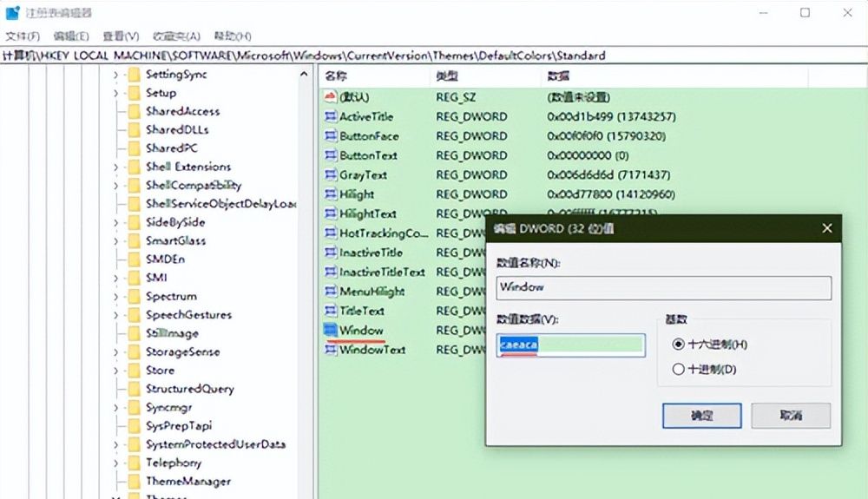
Task: Click the GrayText data 0x006d6d6d cell
Action: 608,174
